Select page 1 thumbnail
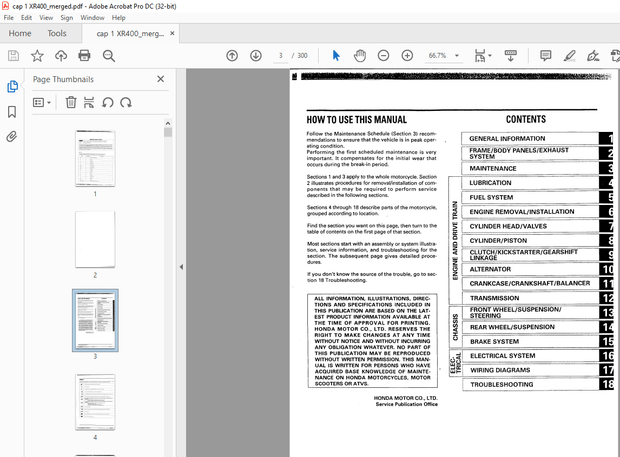The width and height of the screenshot is (620, 457). [x=95, y=158]
